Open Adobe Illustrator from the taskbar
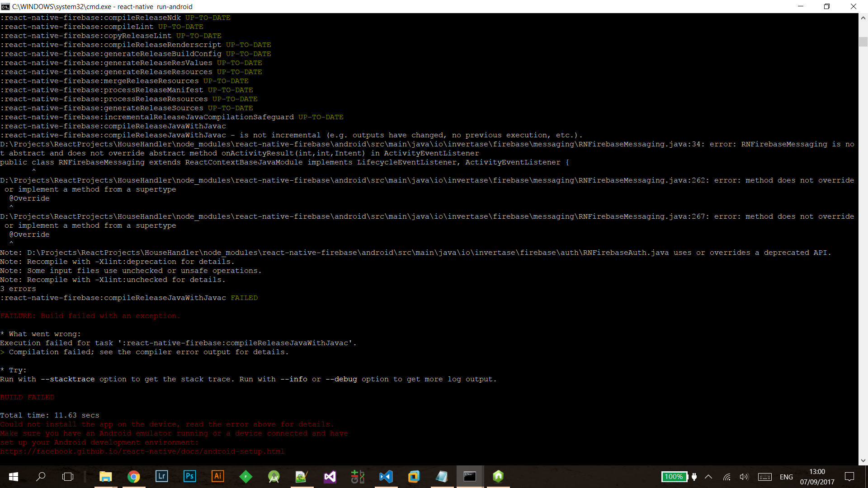This screenshot has height=488, width=868. (217, 476)
